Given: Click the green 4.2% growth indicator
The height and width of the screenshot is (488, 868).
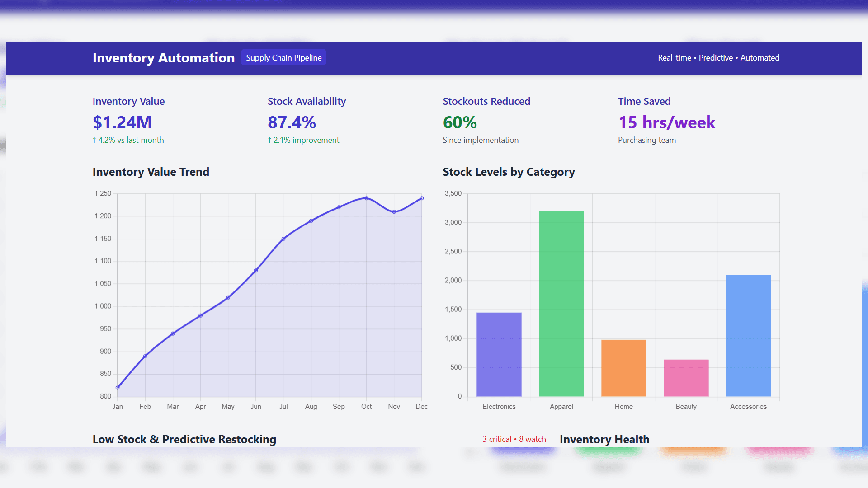Looking at the screenshot, I should point(128,140).
